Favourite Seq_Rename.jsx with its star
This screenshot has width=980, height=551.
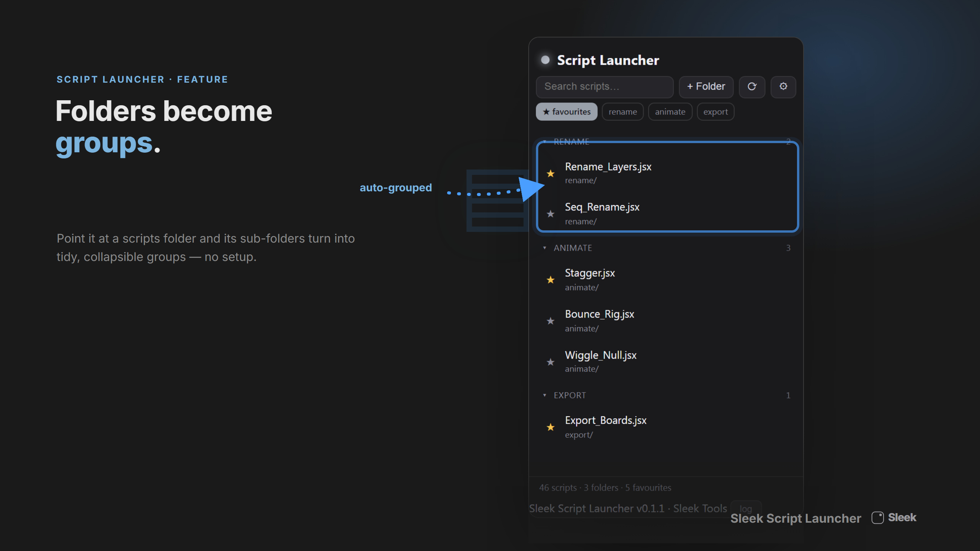[x=550, y=214]
